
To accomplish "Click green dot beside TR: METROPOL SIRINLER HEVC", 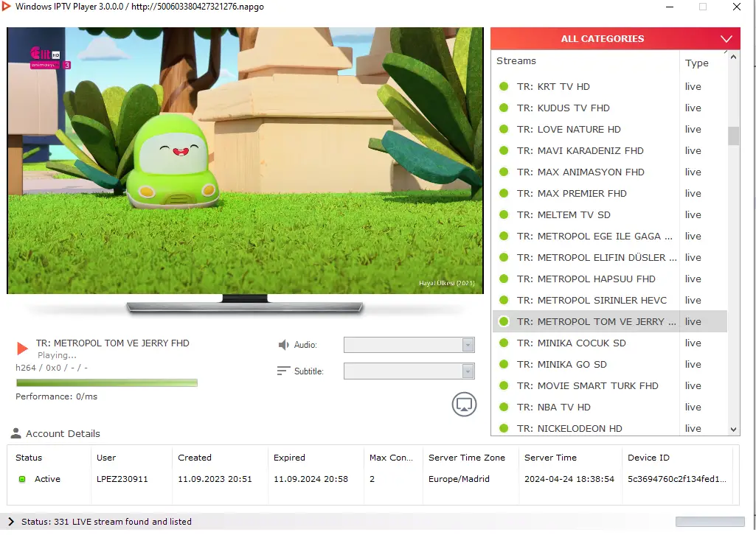I will (504, 300).
